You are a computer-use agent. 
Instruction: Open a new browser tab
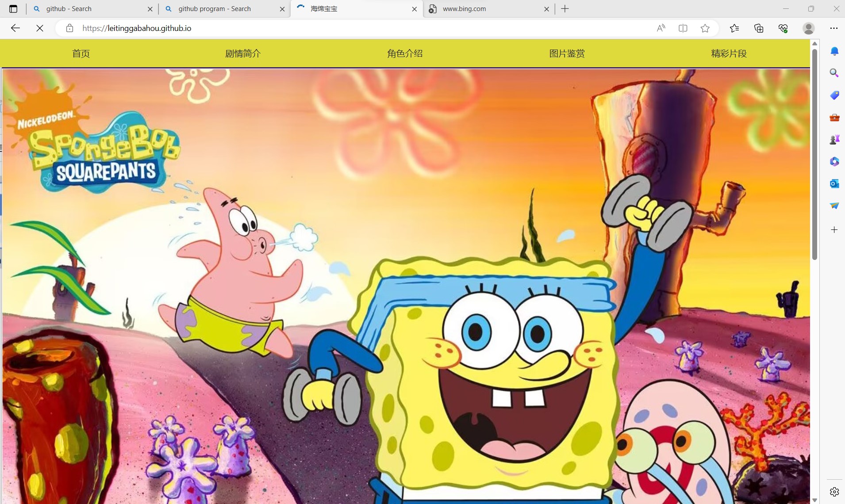coord(565,9)
